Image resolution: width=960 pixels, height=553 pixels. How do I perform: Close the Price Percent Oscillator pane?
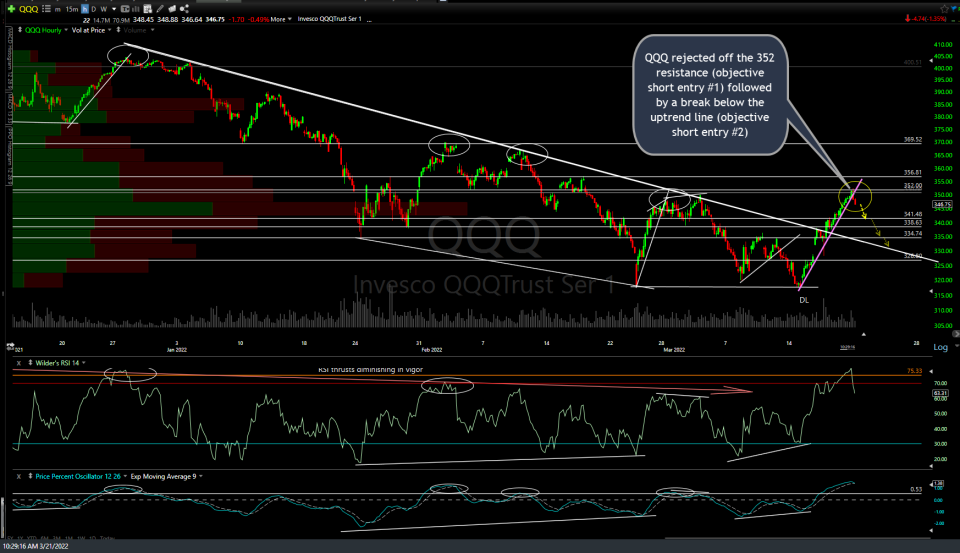coord(18,476)
